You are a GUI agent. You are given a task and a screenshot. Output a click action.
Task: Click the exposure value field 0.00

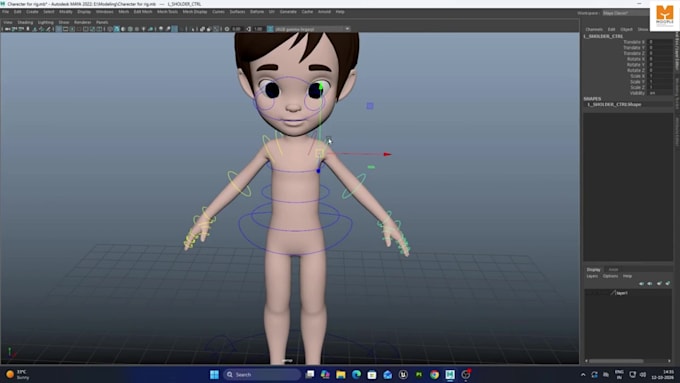[237, 29]
